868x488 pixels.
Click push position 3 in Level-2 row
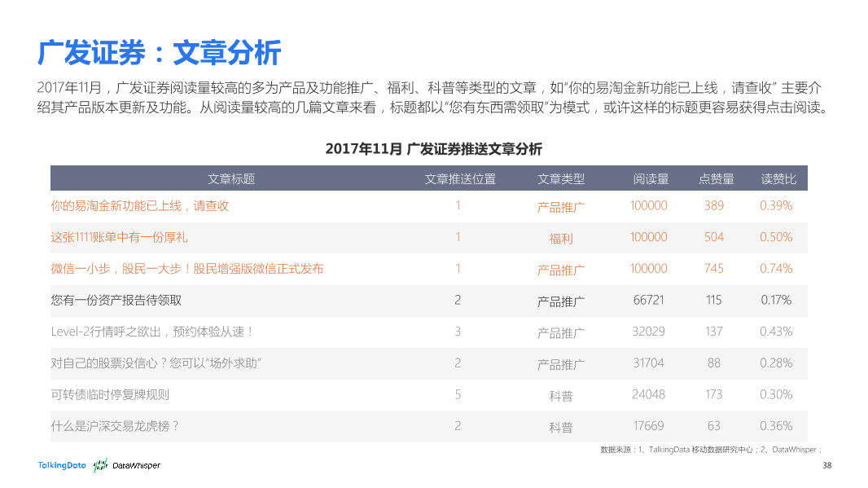[x=458, y=332]
